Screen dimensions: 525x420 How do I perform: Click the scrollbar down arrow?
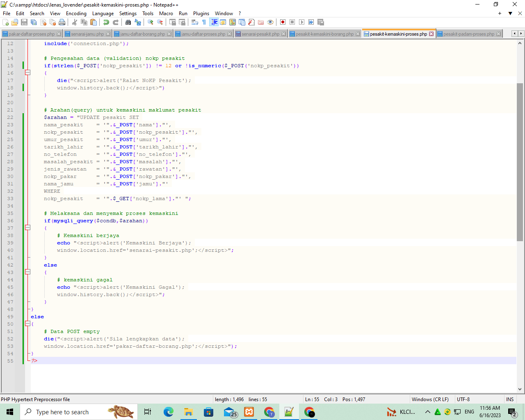coord(520,389)
